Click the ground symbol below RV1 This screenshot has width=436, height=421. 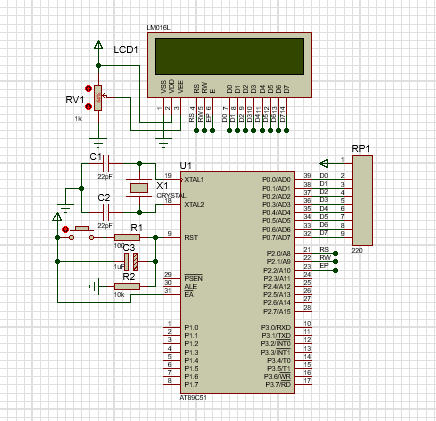point(98,142)
